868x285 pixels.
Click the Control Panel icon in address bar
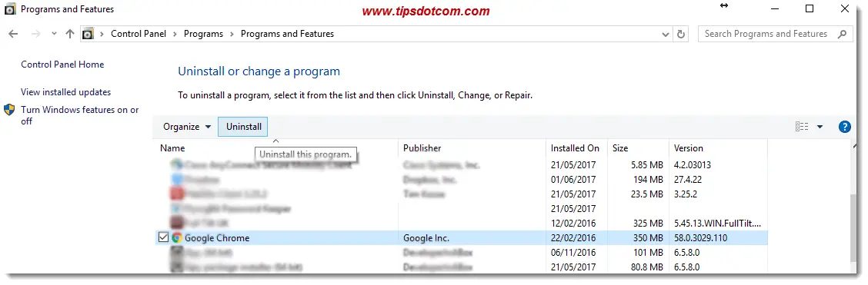pyautogui.click(x=88, y=34)
